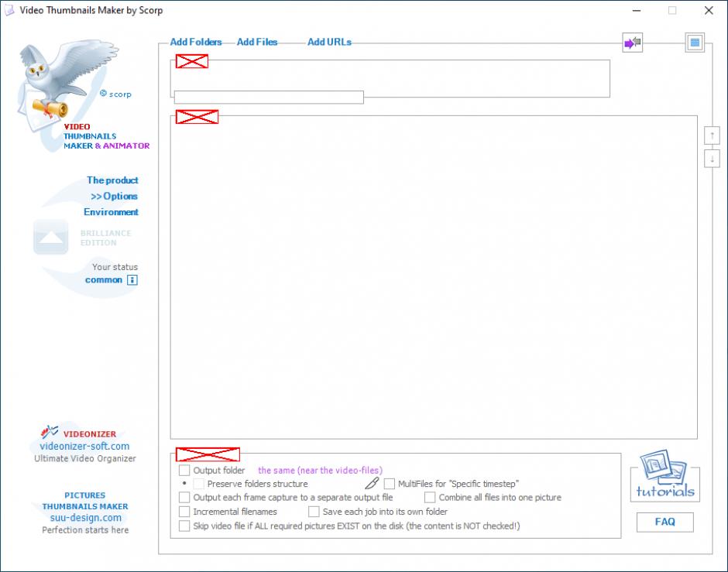Screen dimensions: 728x572
Task: Move item down with the down arrow
Action: coord(712,159)
